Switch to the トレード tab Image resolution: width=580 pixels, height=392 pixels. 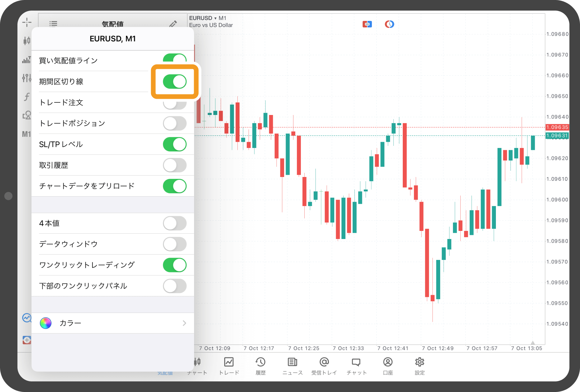click(229, 366)
